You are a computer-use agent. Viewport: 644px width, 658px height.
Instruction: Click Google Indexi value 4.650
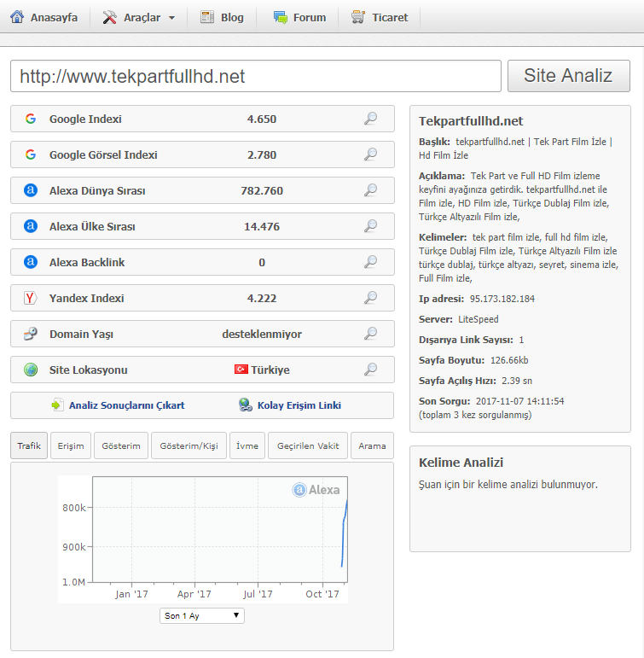click(262, 119)
